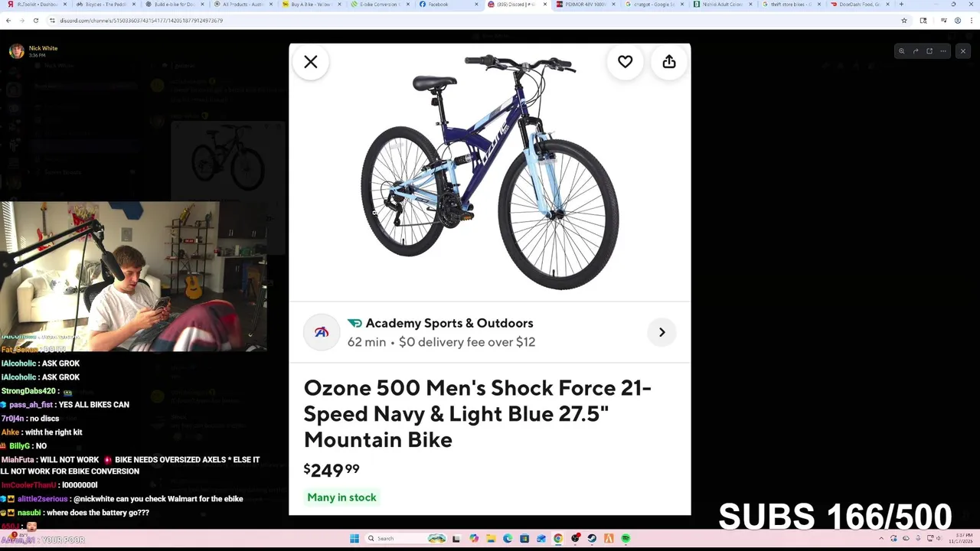The width and height of the screenshot is (980, 551).
Task: Click the browser reload button
Action: [35, 21]
